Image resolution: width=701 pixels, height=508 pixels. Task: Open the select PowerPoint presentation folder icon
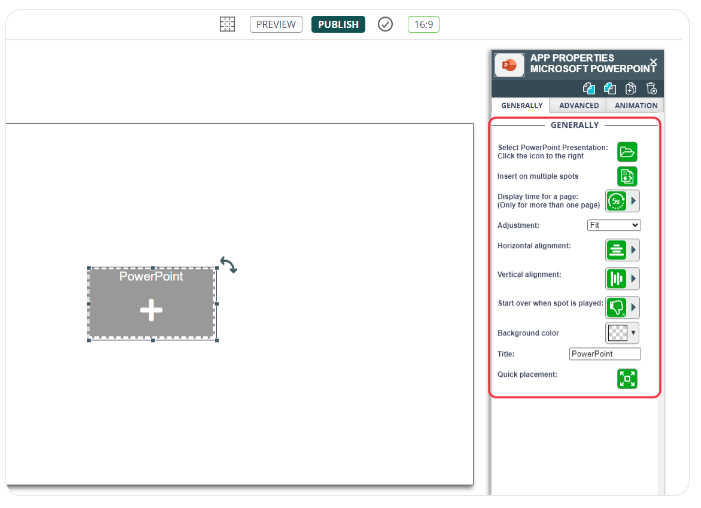[x=627, y=152]
